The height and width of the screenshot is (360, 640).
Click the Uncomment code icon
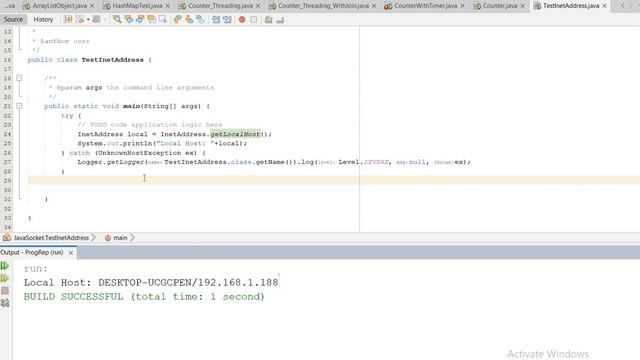280,20
